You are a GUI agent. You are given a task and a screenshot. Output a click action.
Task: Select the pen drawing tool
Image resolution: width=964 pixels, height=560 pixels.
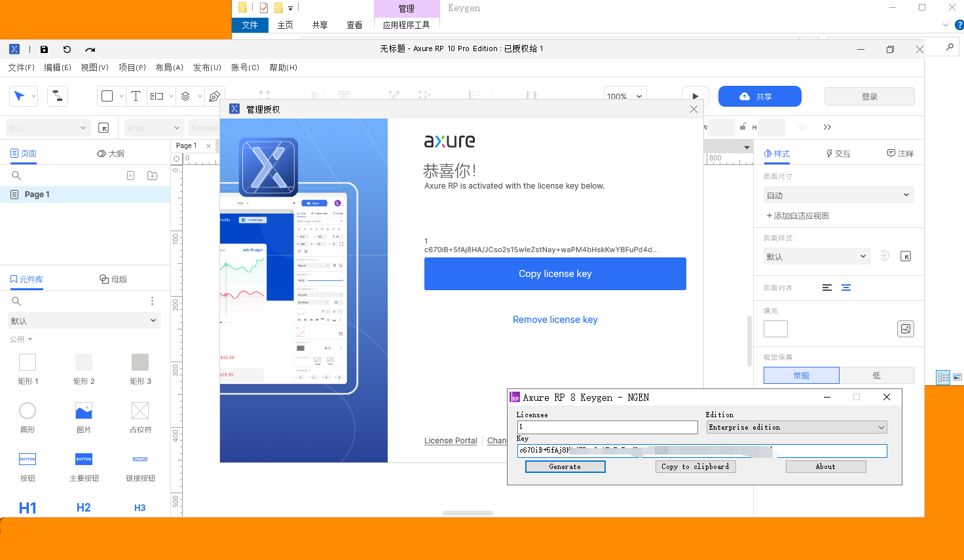[x=214, y=96]
